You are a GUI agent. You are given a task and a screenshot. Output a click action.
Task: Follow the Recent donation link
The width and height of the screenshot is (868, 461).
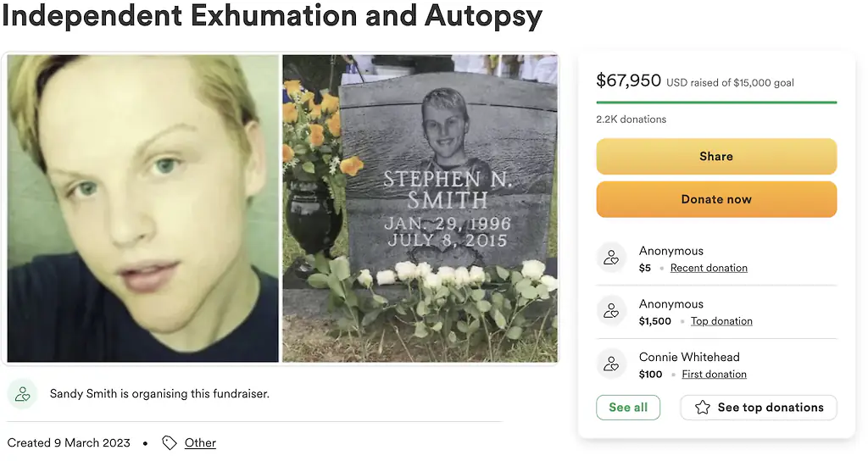tap(709, 268)
